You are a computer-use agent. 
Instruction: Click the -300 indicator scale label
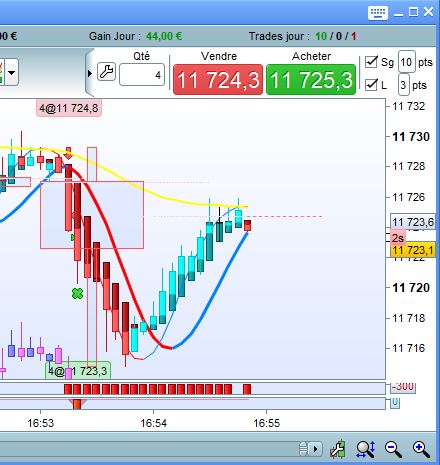tap(403, 387)
